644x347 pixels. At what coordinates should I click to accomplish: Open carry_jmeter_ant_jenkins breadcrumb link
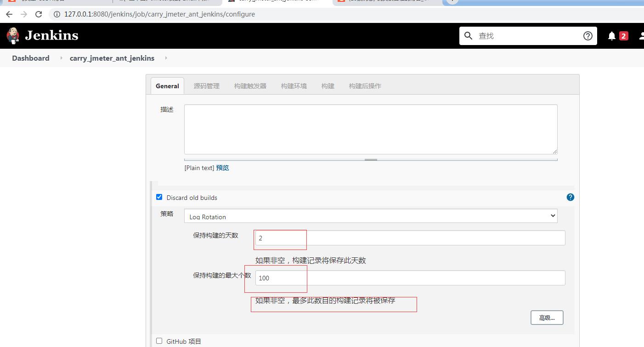click(112, 58)
